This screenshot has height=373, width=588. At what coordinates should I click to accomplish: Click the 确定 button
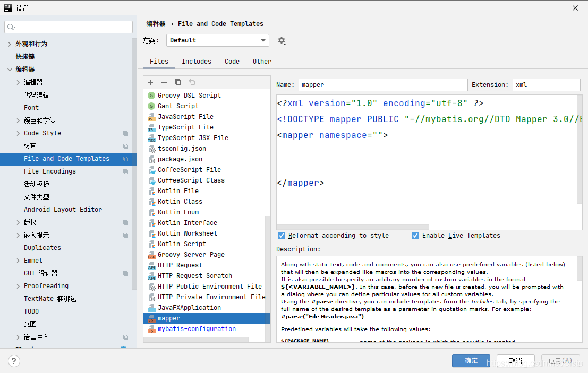click(471, 361)
